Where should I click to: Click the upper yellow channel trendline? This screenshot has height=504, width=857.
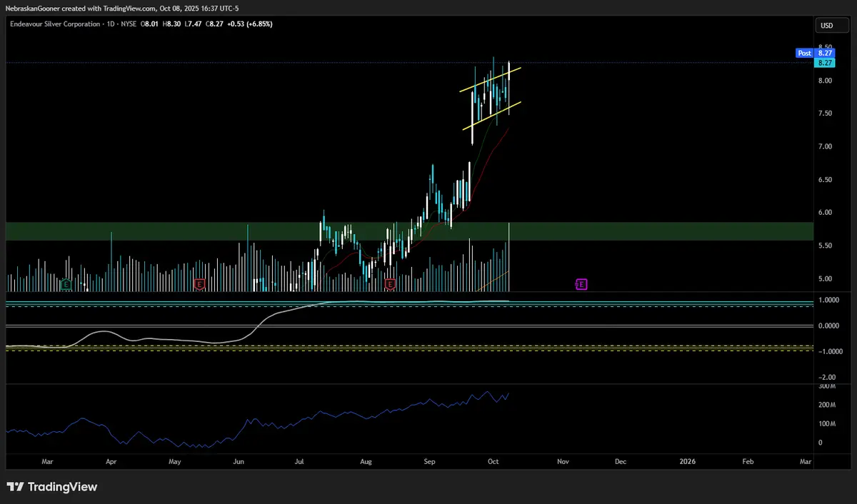point(490,79)
